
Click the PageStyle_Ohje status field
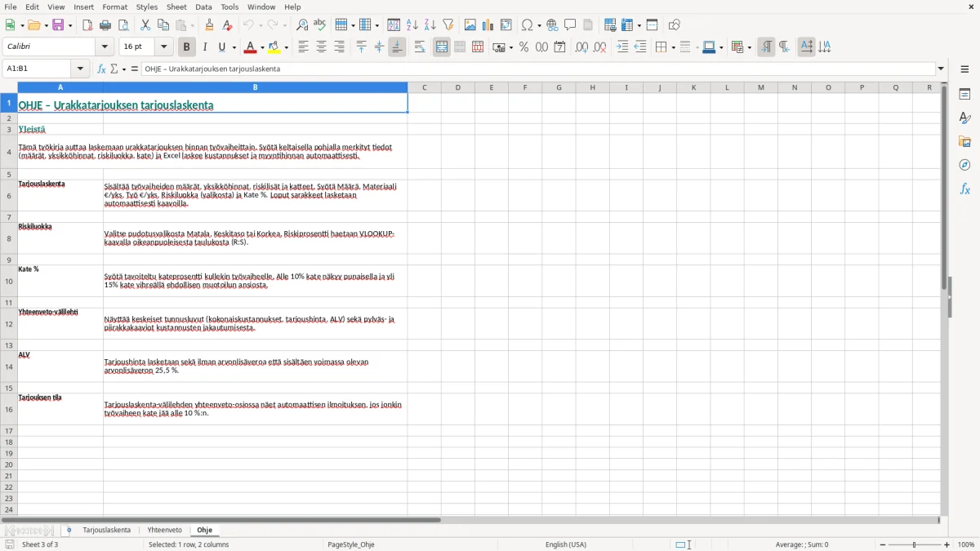pos(351,544)
